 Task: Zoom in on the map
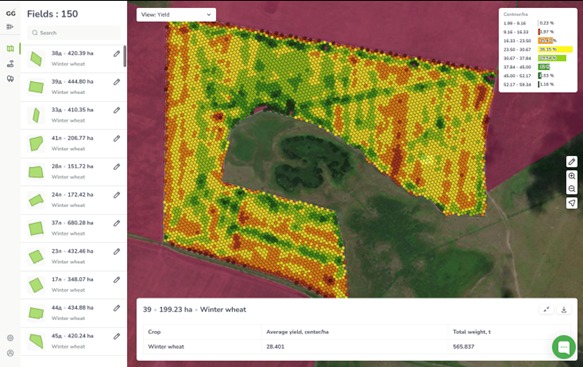pyautogui.click(x=571, y=176)
